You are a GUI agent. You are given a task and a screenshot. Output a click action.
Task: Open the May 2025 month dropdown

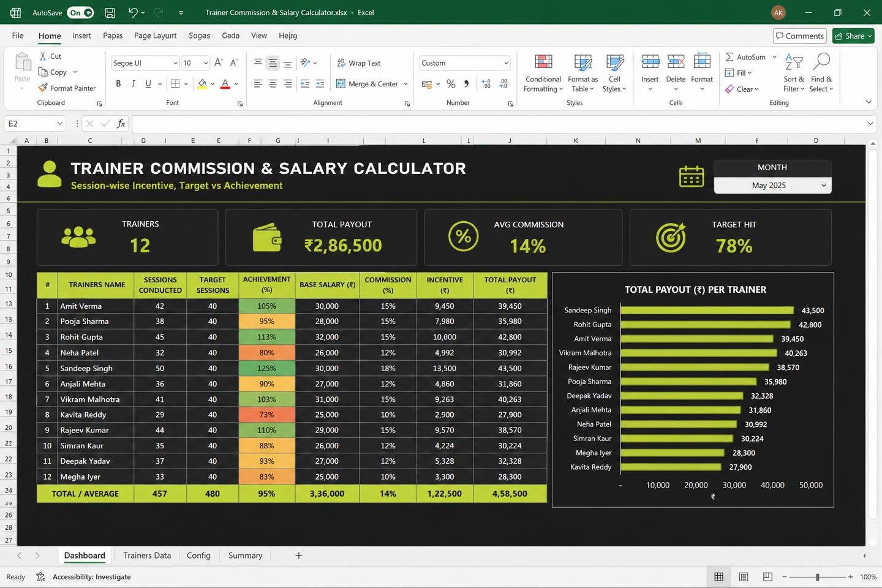point(772,185)
